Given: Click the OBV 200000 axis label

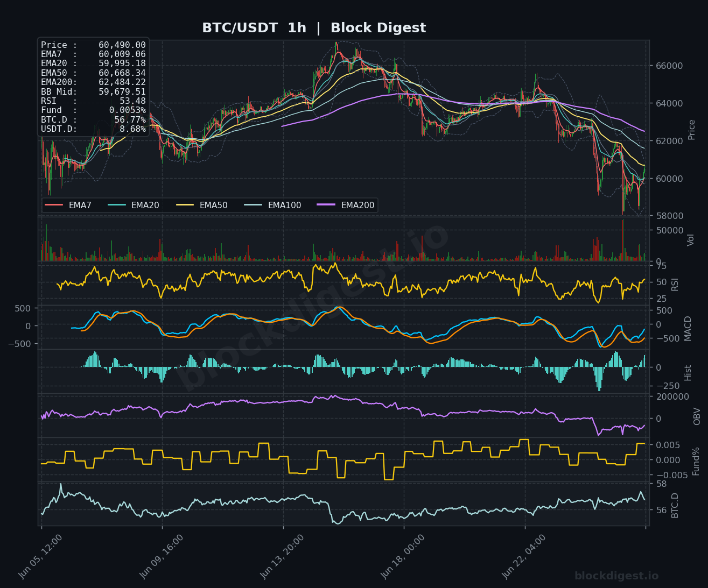Looking at the screenshot, I should [672, 396].
